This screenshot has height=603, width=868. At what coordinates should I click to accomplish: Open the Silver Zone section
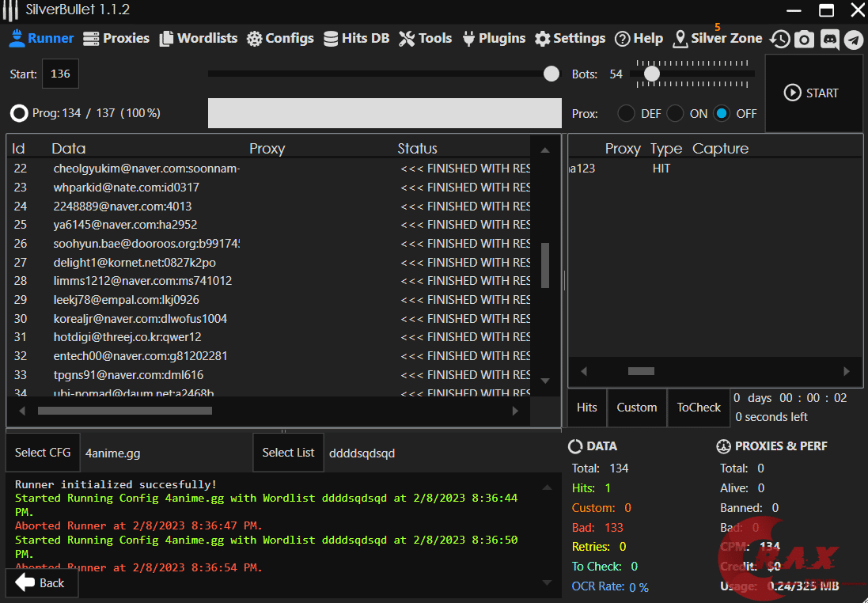tap(717, 39)
